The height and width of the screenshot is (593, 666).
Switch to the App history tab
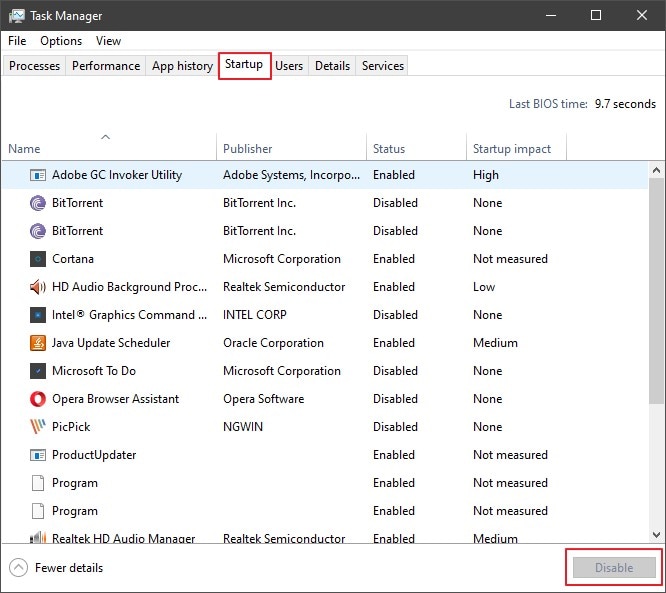pos(182,66)
